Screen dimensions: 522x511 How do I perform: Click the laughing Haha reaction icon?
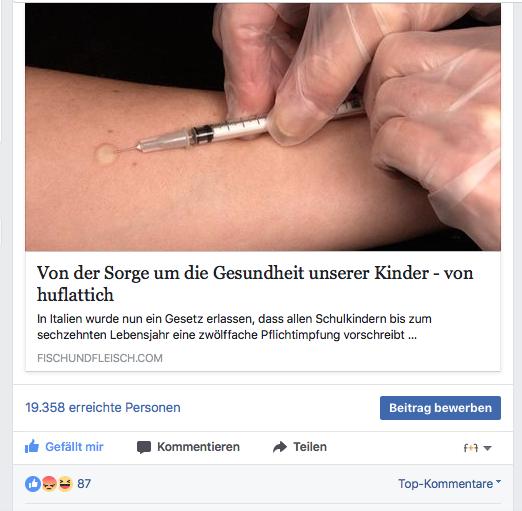[65, 484]
